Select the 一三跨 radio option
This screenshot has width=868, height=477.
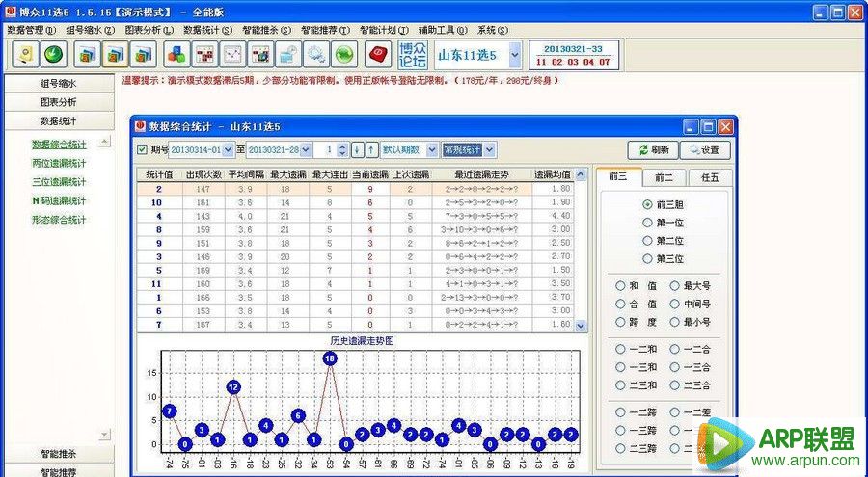(620, 430)
